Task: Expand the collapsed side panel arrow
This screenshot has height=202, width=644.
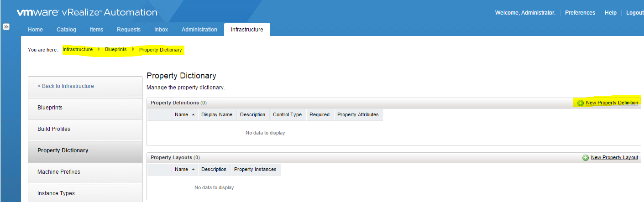Action: point(6,27)
